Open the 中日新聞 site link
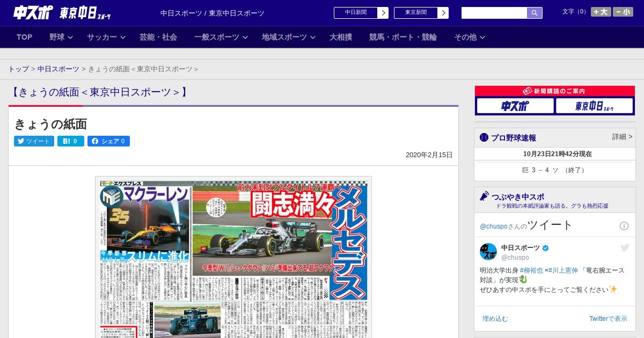 [x=356, y=13]
